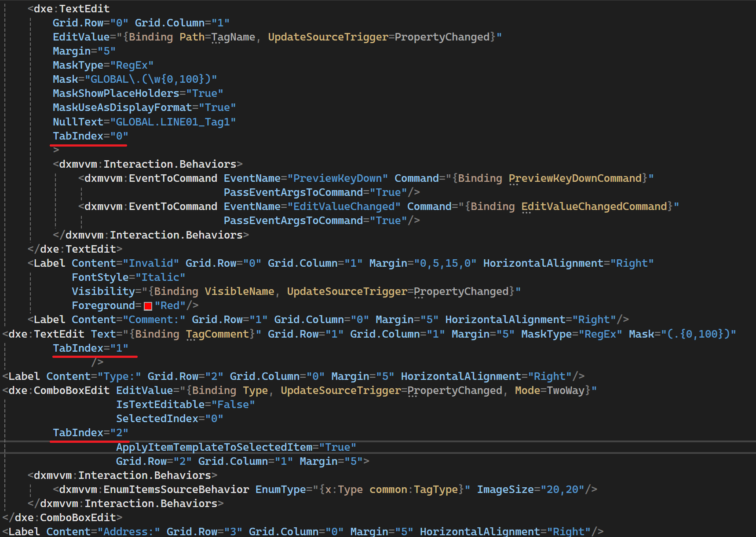756x537 pixels.
Task: Click the closing /dxe:TextEdit tag
Action: (x=75, y=249)
